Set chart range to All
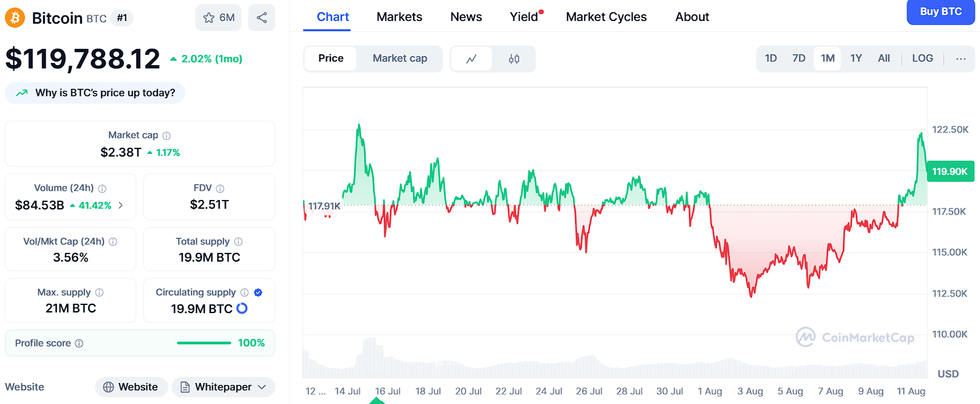980x404 pixels. tap(884, 58)
